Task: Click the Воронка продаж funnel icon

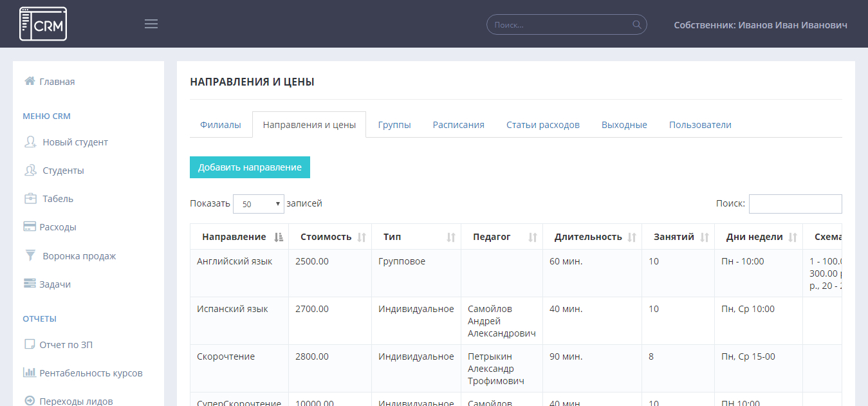Action: [x=30, y=255]
